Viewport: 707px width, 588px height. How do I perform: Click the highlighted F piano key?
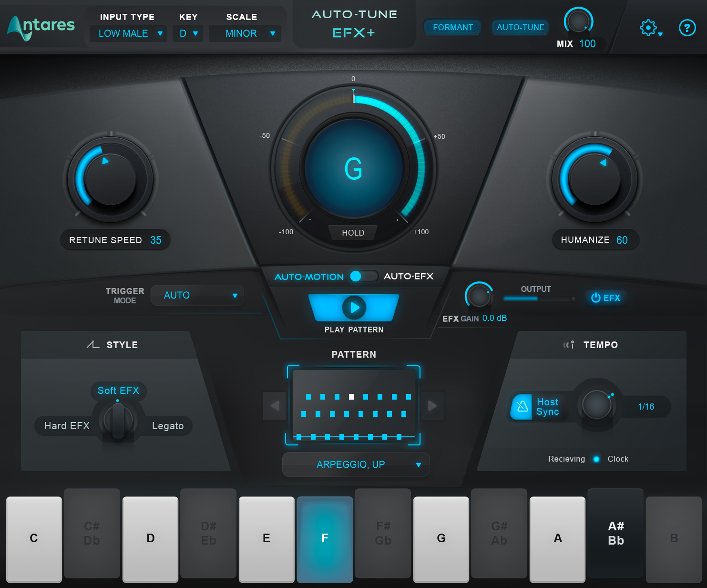[325, 539]
